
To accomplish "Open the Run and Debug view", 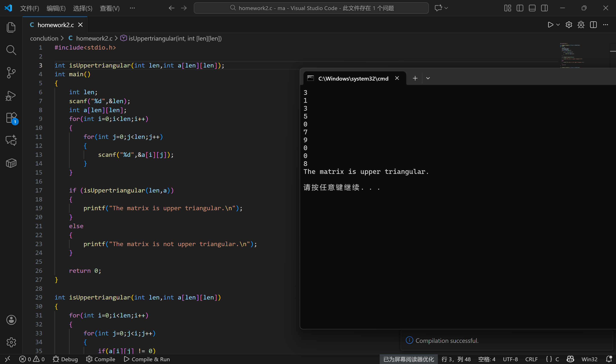I will 11,96.
